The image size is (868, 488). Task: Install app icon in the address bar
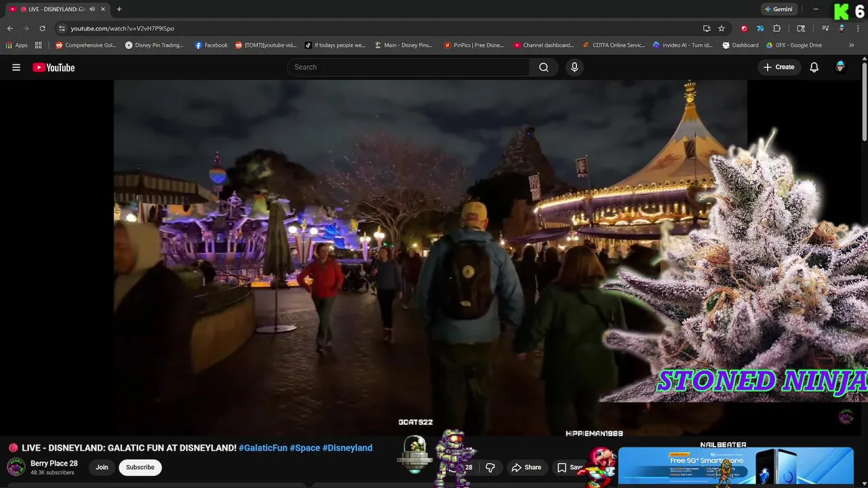point(707,28)
